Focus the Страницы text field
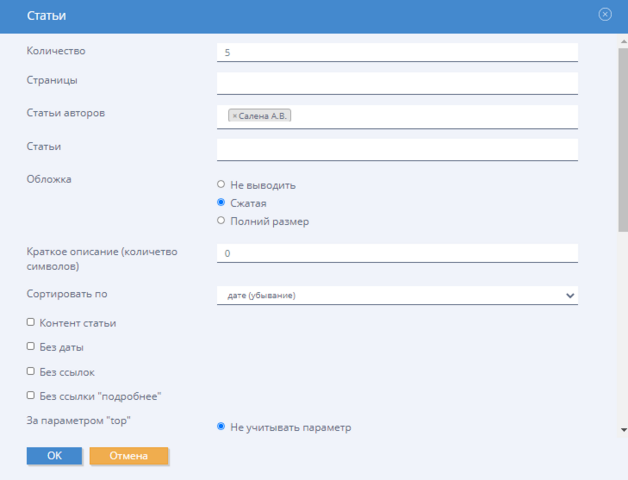628x480 pixels. [x=396, y=83]
